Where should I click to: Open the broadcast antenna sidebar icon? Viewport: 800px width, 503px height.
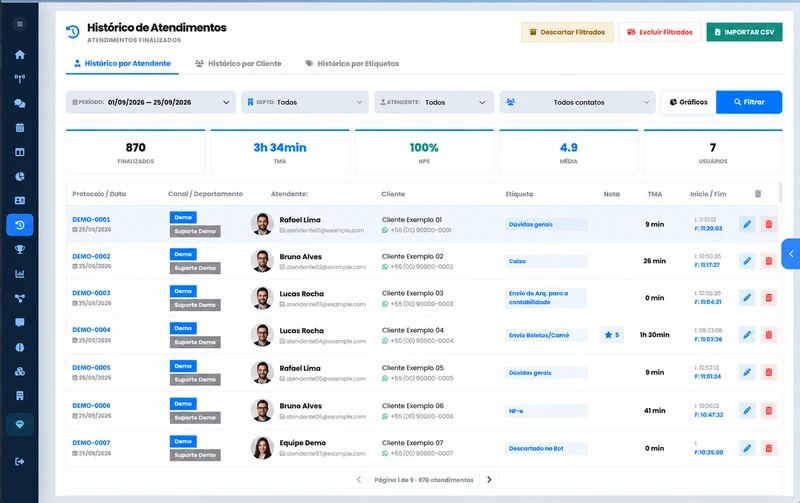19,79
